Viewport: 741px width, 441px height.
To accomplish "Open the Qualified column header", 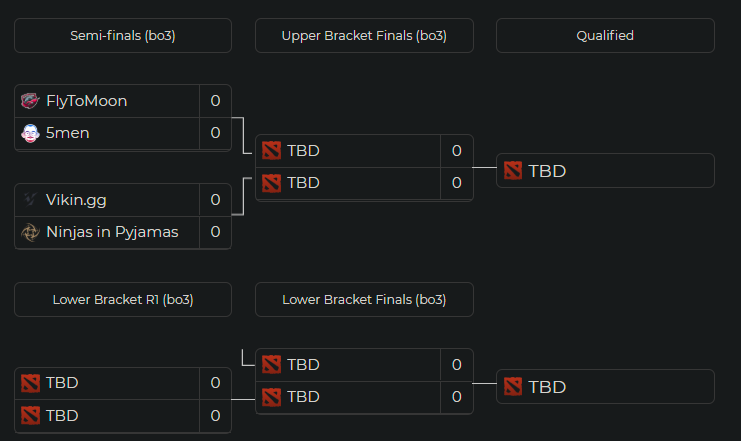I will (x=605, y=35).
